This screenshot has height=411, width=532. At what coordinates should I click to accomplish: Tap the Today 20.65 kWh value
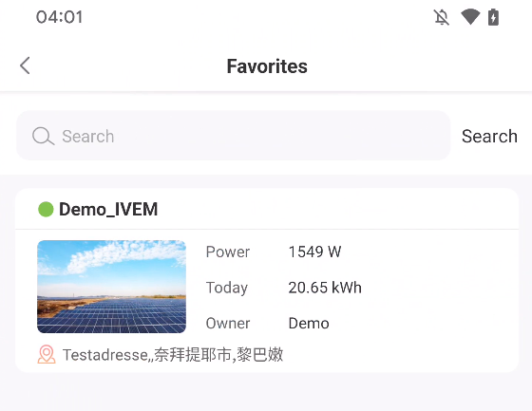(325, 288)
